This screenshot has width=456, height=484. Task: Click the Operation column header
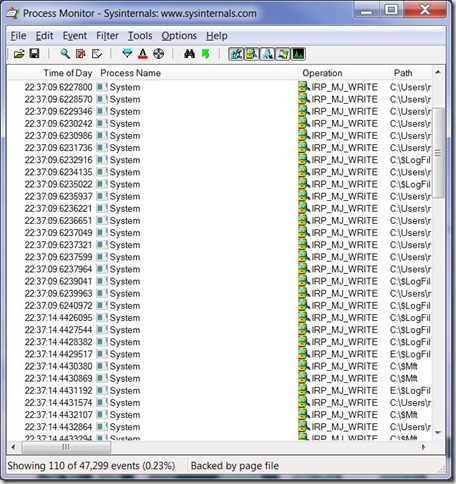343,73
